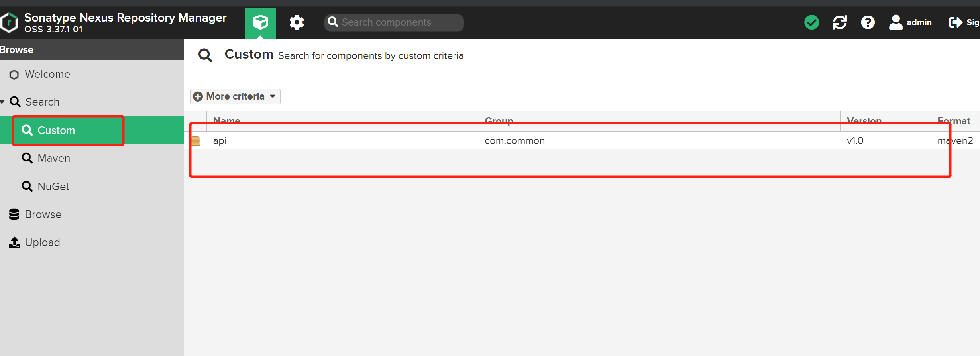Click the Welcome hexagon icon

coord(14,75)
